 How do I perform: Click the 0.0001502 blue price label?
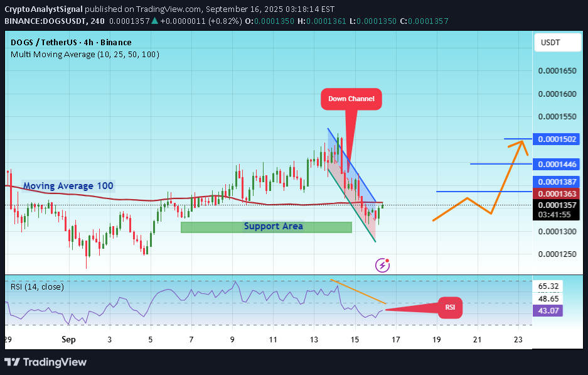(557, 139)
